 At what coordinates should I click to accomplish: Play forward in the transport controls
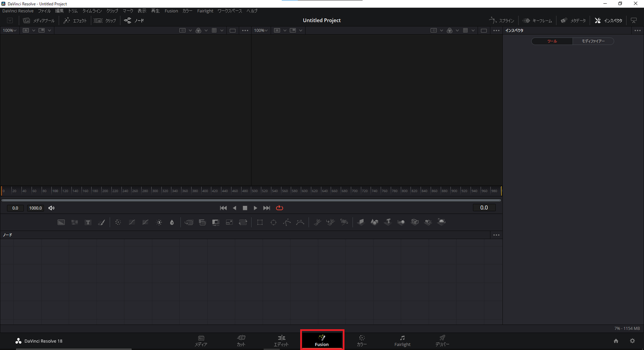pyautogui.click(x=255, y=208)
